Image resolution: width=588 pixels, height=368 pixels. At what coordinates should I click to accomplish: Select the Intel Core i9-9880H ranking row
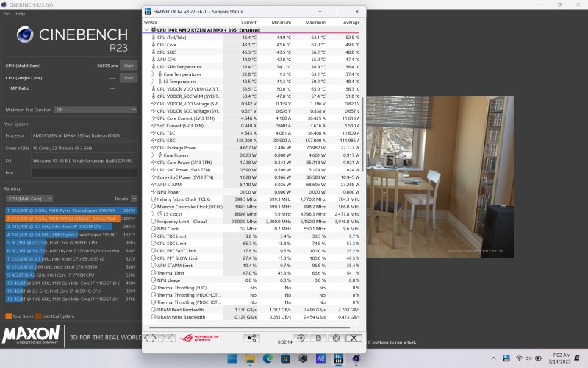point(71,243)
